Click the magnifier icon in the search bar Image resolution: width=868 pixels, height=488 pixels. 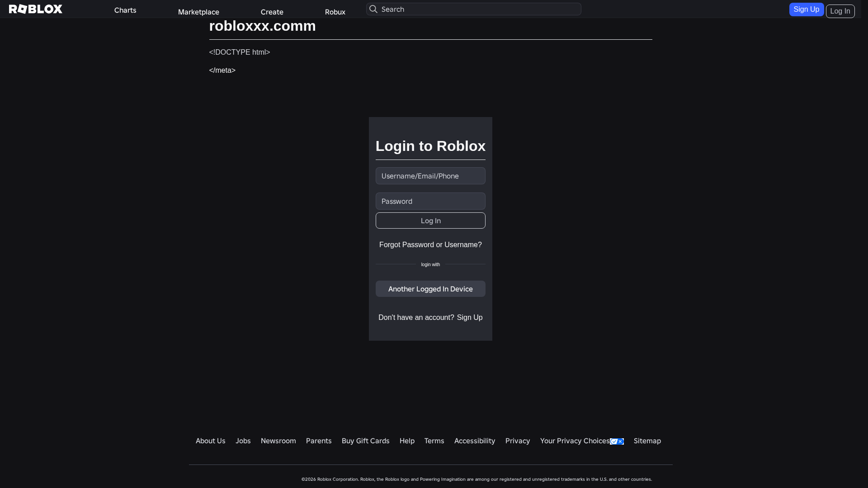[x=373, y=9]
